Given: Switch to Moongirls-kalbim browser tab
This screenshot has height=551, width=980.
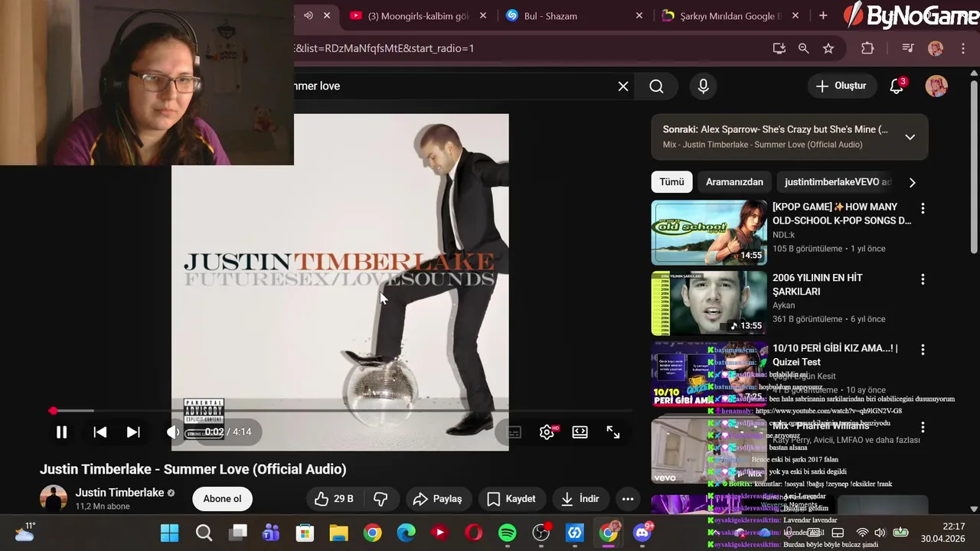Looking at the screenshot, I should (418, 15).
